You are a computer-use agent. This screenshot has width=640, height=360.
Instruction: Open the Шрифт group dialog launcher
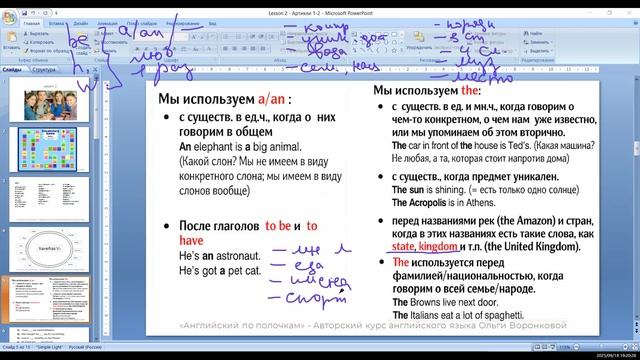coord(215,60)
